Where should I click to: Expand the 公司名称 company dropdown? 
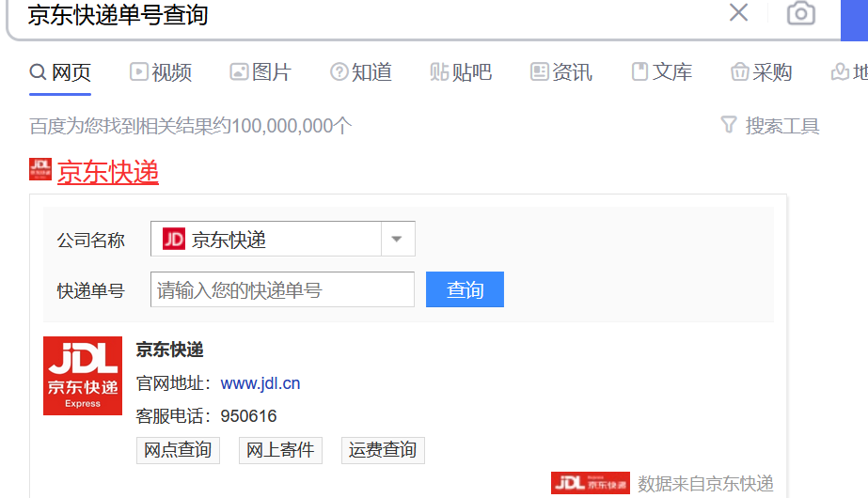tap(283, 239)
